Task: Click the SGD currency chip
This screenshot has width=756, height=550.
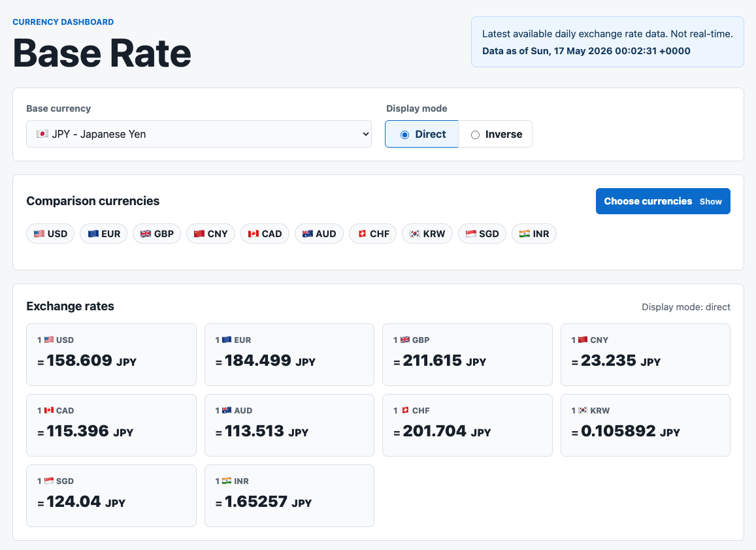Action: pyautogui.click(x=482, y=234)
